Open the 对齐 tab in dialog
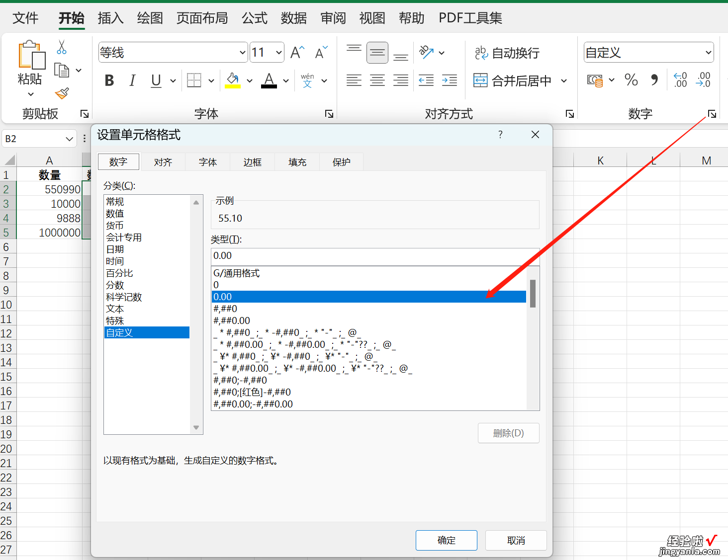 coord(163,162)
